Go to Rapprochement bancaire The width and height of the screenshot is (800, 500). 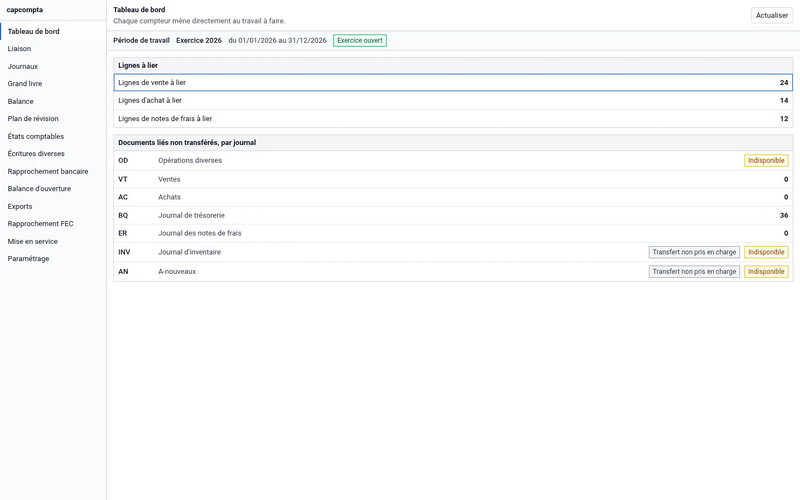coord(53,171)
